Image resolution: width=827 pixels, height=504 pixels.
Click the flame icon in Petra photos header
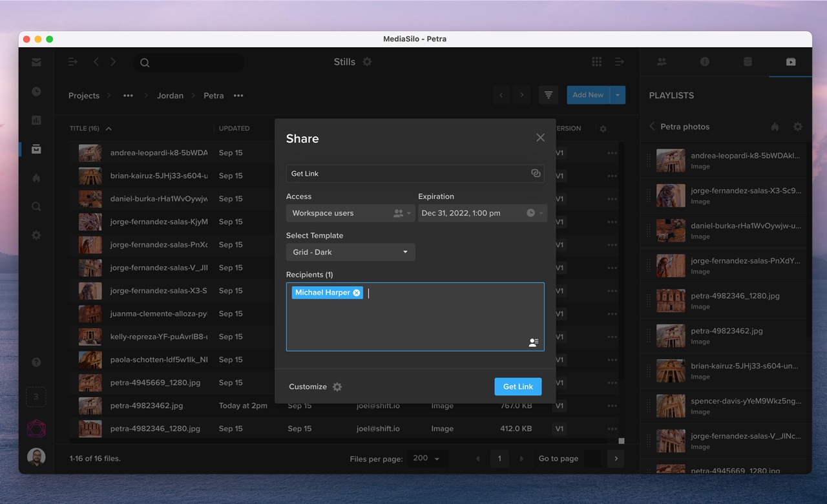(775, 127)
